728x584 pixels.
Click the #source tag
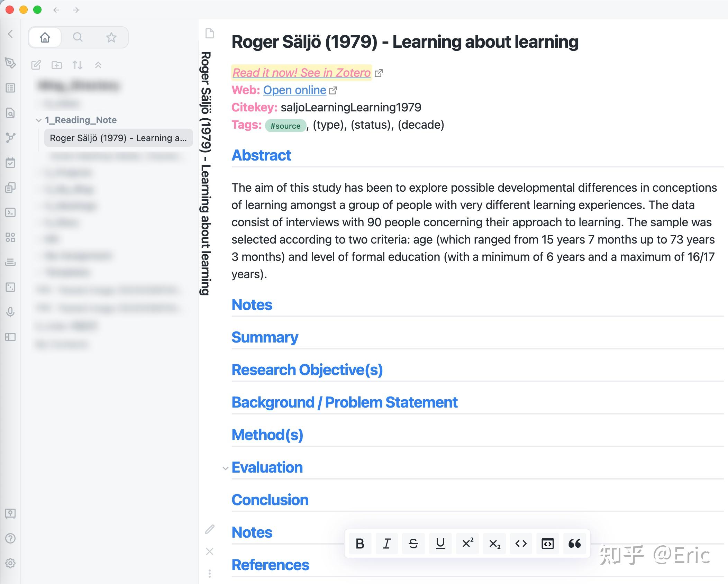click(x=285, y=126)
